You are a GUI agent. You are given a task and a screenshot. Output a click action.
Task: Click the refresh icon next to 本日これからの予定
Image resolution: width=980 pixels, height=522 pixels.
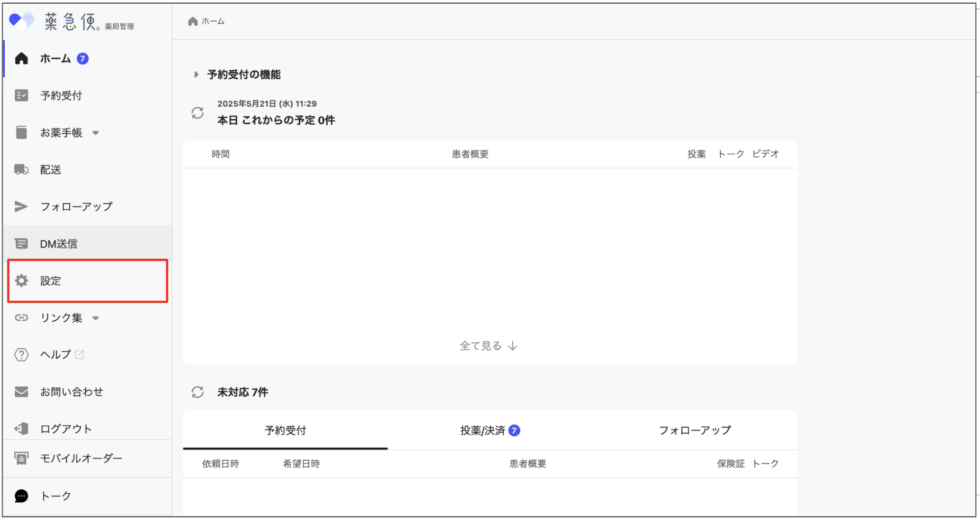click(x=198, y=113)
